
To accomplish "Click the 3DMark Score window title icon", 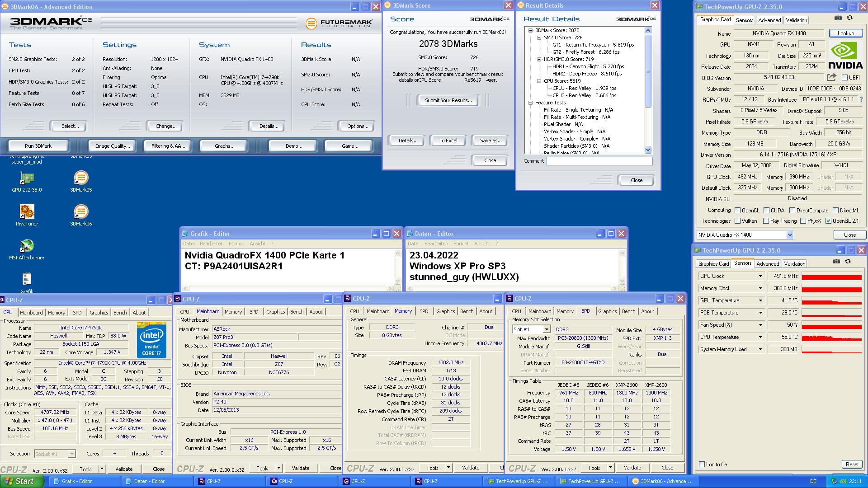I will (387, 5).
